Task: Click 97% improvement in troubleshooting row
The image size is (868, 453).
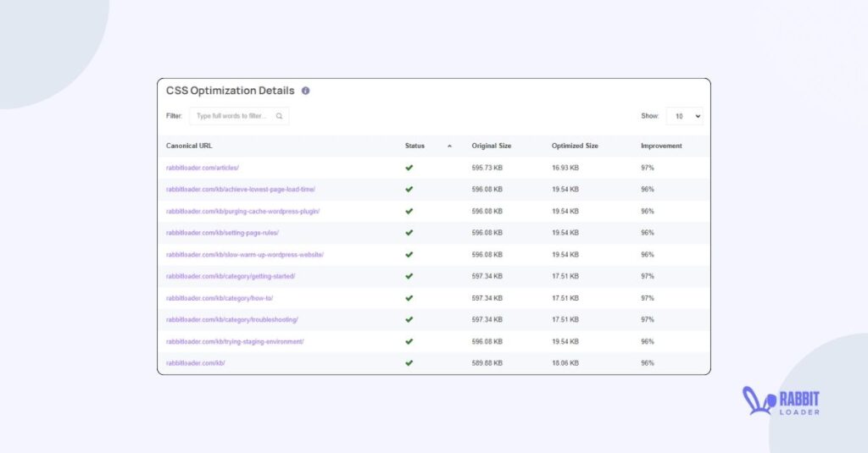Action: coord(648,320)
